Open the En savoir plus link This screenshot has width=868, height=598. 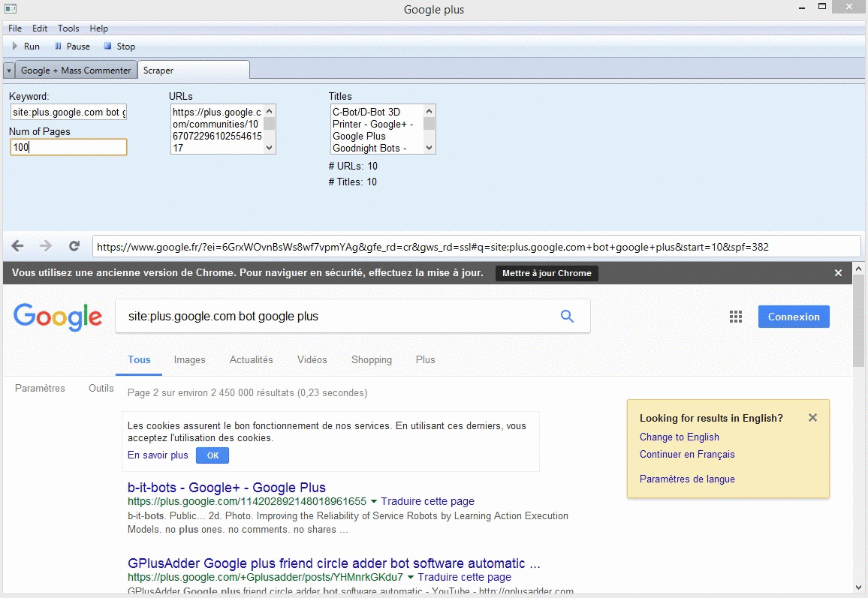click(x=158, y=455)
